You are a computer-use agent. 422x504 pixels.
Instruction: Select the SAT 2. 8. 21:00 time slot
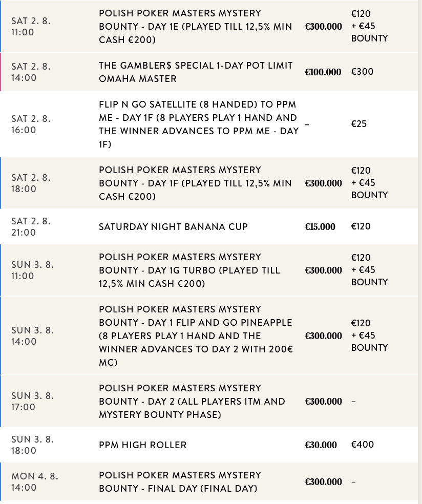tap(31, 227)
